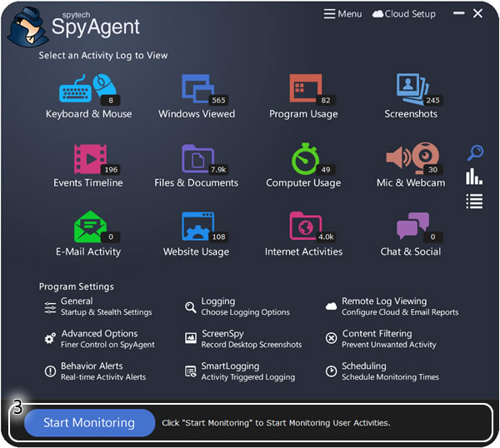The image size is (500, 448).
Task: Click the 'Mic & Webcam' label
Action: click(411, 182)
